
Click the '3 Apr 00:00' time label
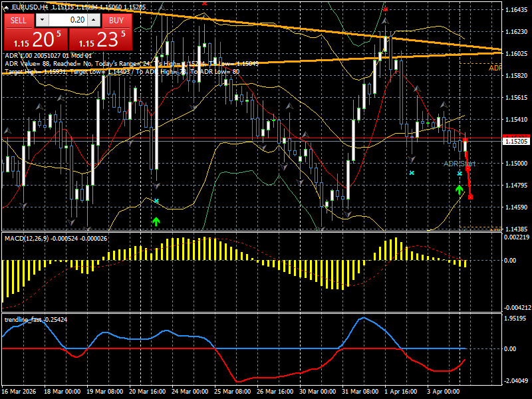pyautogui.click(x=444, y=391)
